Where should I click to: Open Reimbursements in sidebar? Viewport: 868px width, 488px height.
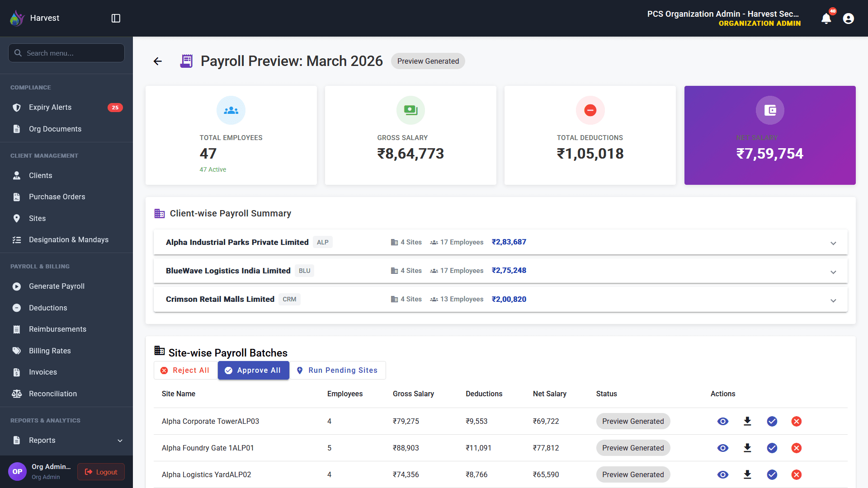tap(66, 329)
